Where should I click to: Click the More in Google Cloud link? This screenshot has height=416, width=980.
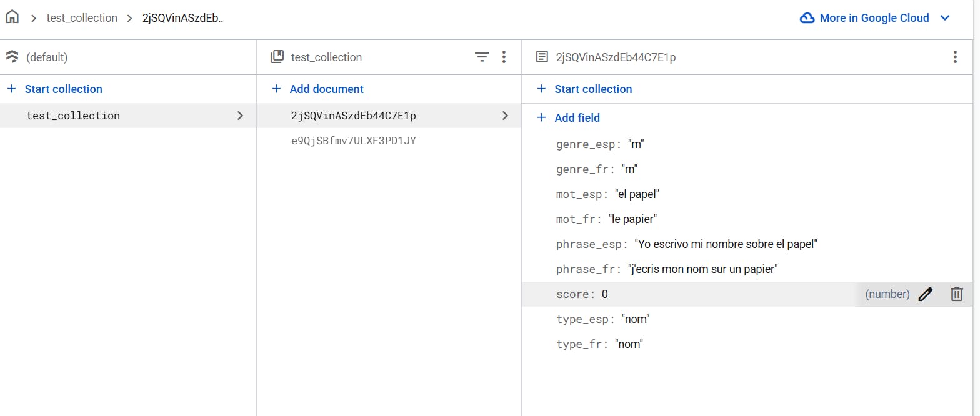pyautogui.click(x=874, y=18)
